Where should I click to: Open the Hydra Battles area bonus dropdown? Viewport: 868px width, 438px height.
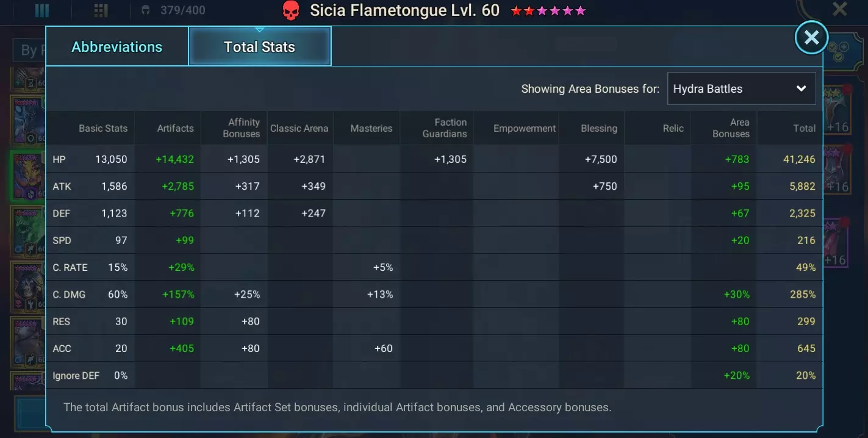pyautogui.click(x=741, y=88)
